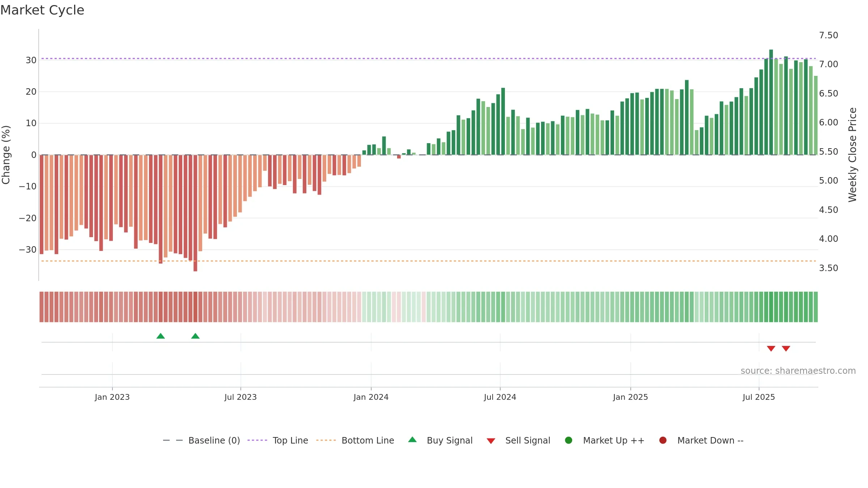868x488 pixels.
Task: Toggle the Top Line legend entry
Action: pos(278,440)
